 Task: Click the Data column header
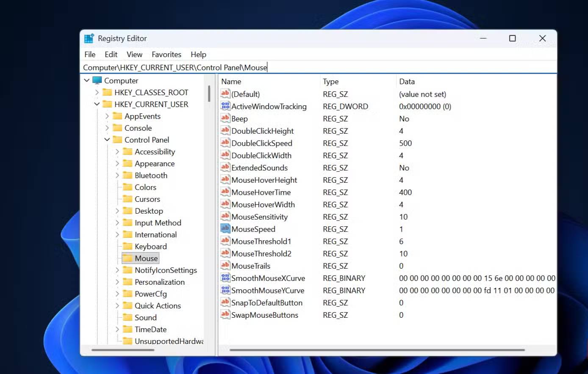click(x=407, y=82)
